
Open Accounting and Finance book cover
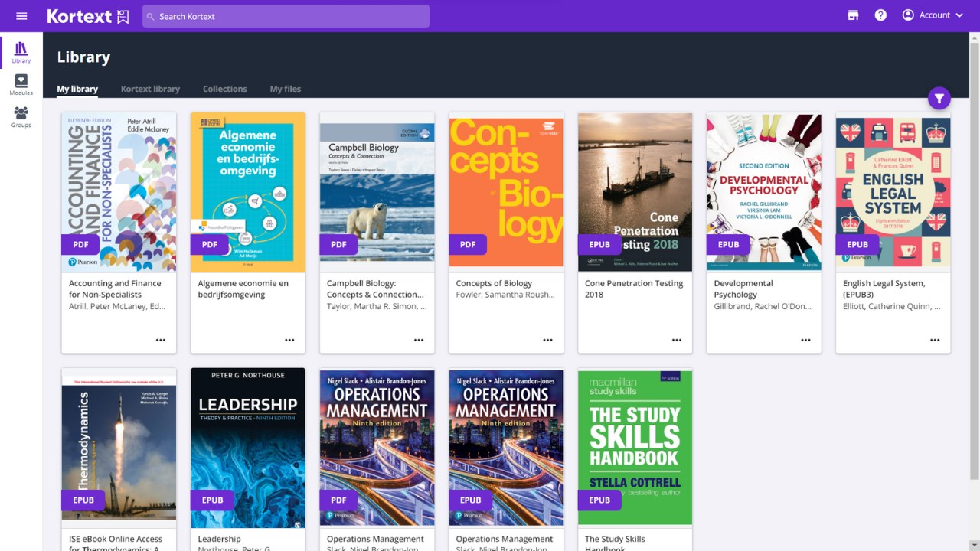pyautogui.click(x=119, y=192)
